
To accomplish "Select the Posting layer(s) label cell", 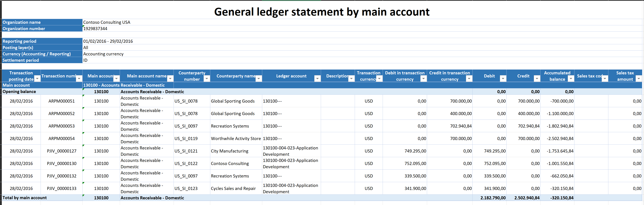I will (x=42, y=47).
